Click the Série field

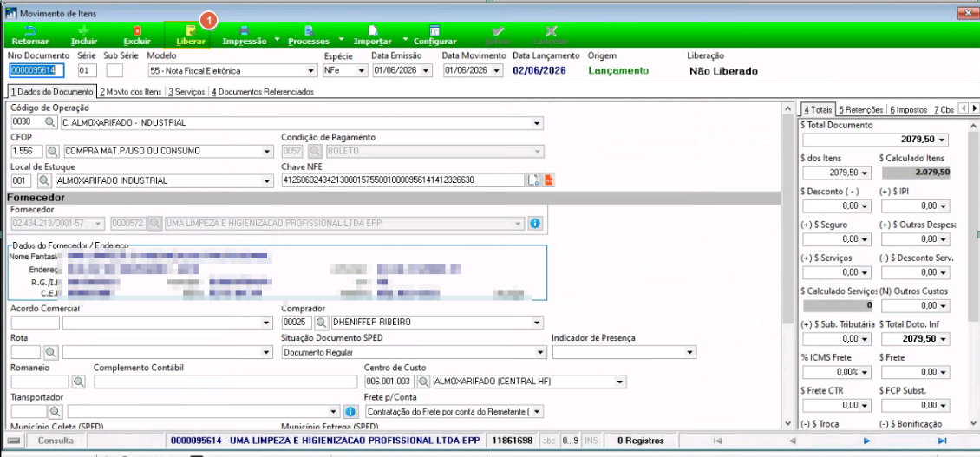pos(88,70)
